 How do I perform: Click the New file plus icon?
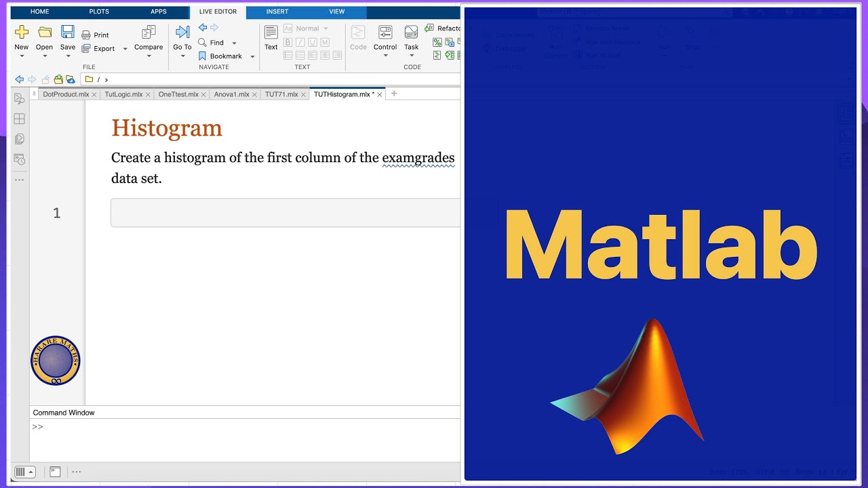coord(22,32)
